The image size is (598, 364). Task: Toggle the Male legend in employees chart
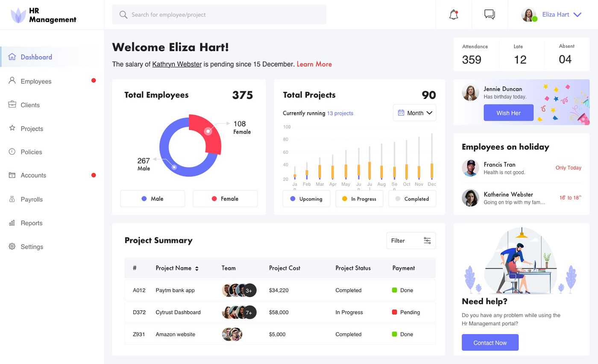pyautogui.click(x=152, y=199)
